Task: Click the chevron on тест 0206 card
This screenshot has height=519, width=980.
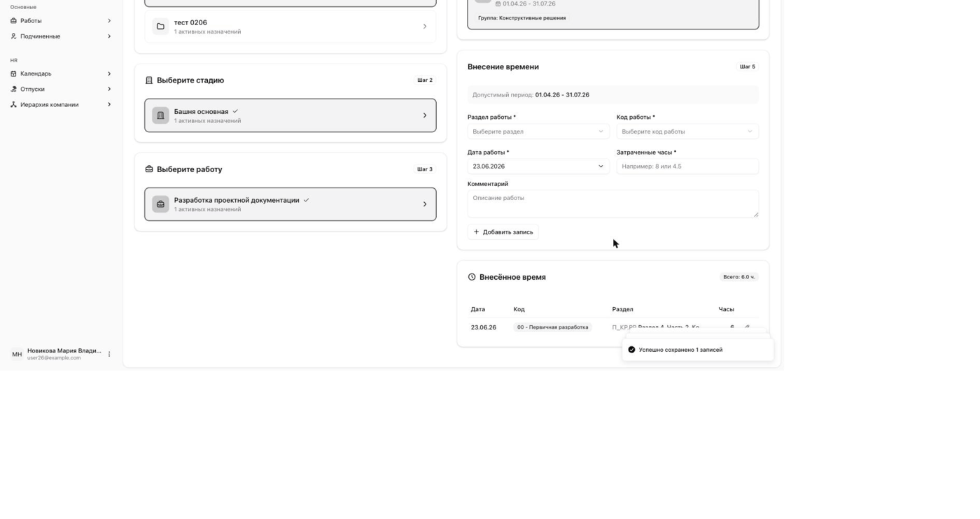Action: pyautogui.click(x=424, y=27)
